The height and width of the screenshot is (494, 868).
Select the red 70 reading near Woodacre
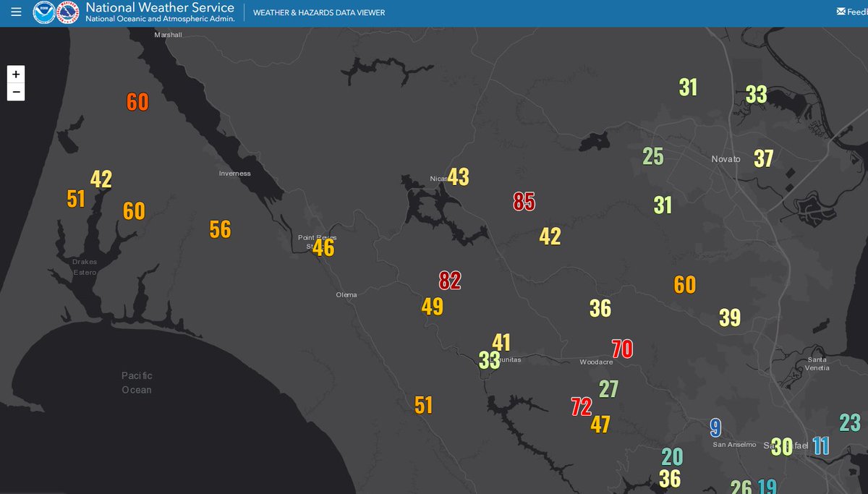point(622,349)
